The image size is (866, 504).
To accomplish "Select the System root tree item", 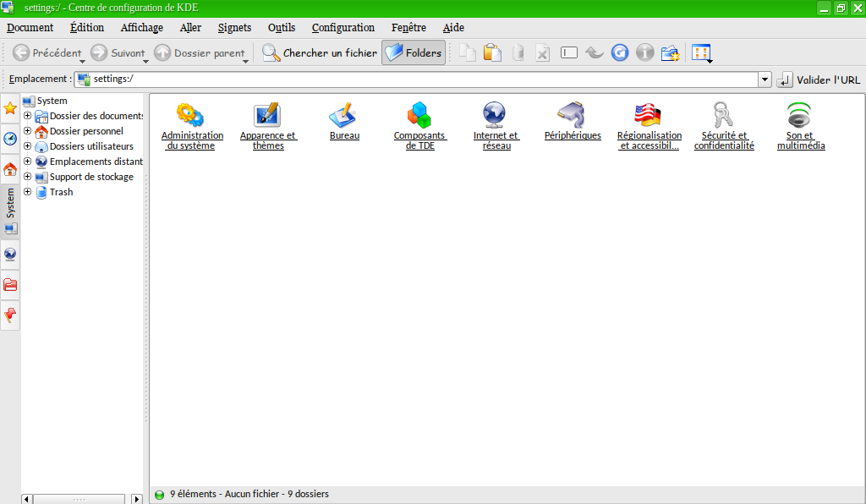I will tap(45, 101).
